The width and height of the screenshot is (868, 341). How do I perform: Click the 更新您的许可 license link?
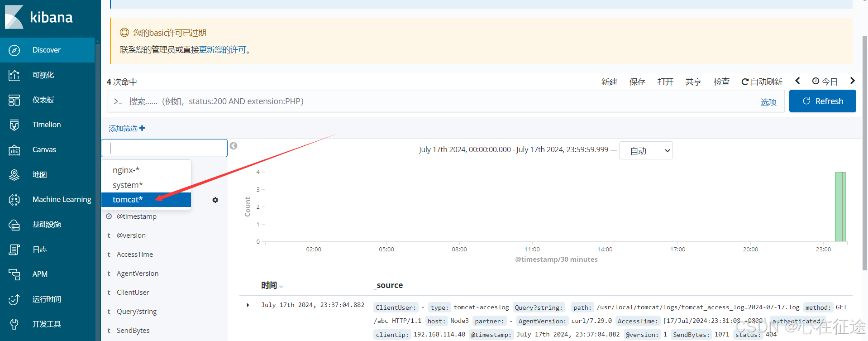(223, 49)
